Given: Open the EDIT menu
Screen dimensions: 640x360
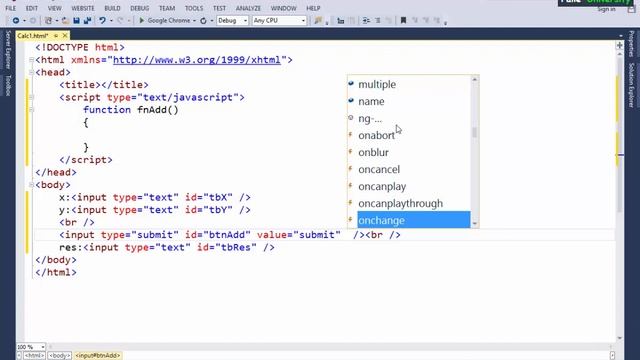Looking at the screenshot, I should click(x=32, y=8).
